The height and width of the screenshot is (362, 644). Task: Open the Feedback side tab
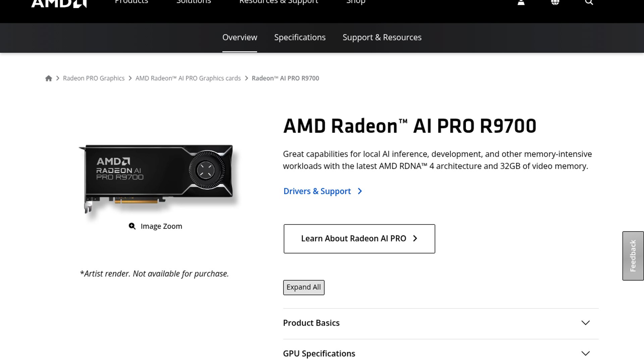(x=633, y=256)
